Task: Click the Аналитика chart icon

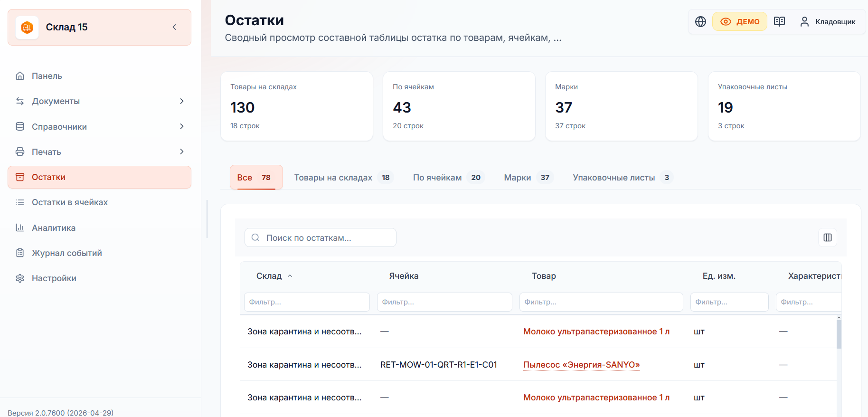Action: click(20, 227)
